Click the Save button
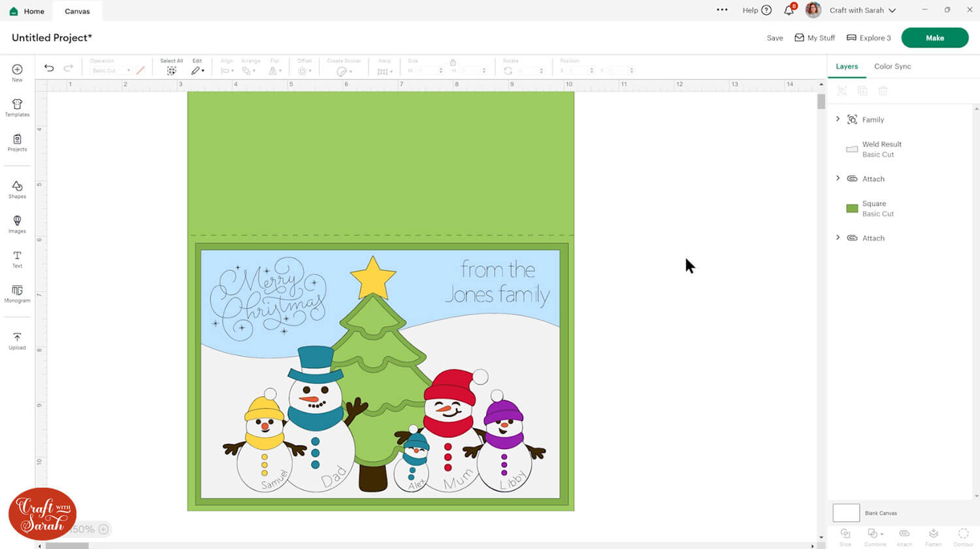 (775, 38)
